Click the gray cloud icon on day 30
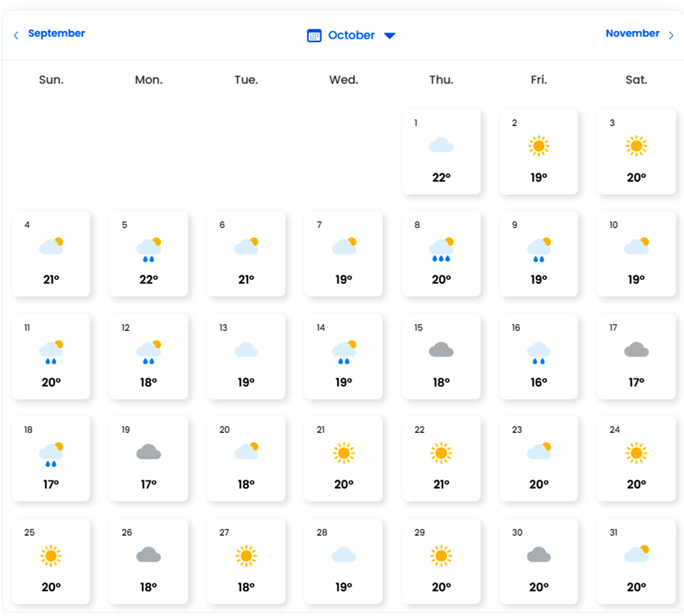 coord(539,554)
